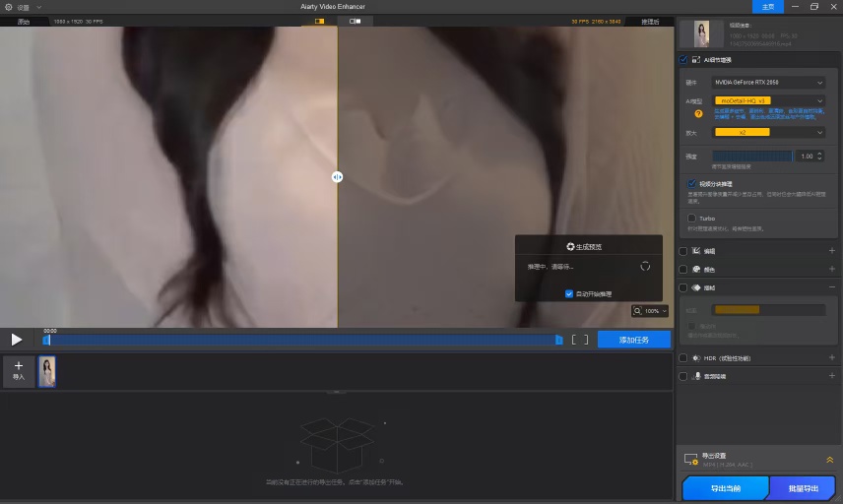Screen dimensions: 843x504
Task: Click the blue 添加任务 add task button
Action: point(634,340)
